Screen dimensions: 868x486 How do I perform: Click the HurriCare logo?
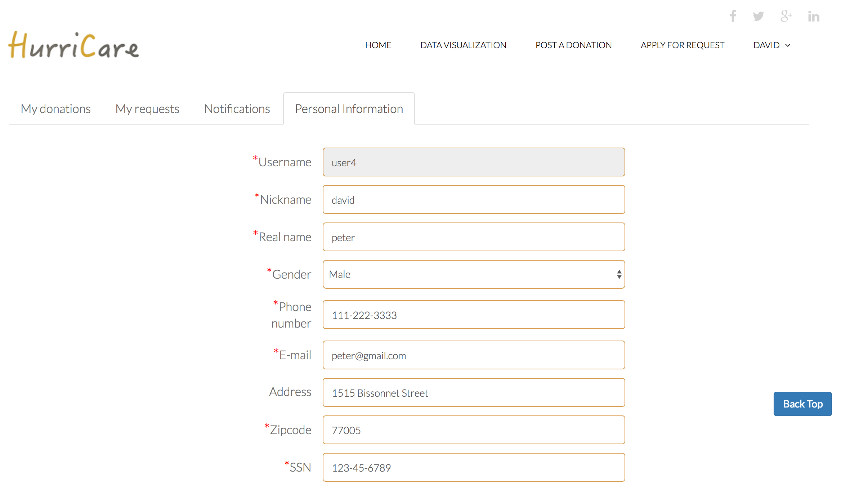(x=73, y=45)
